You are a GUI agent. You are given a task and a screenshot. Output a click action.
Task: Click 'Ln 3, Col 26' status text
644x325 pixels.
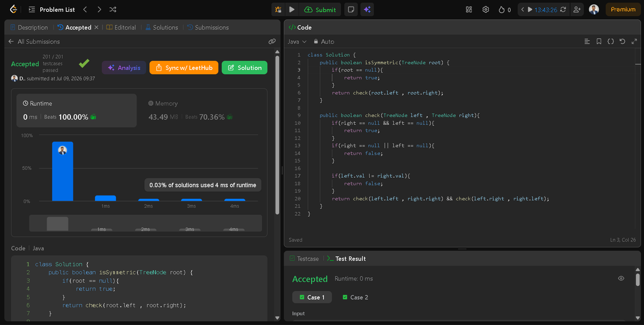623,240
